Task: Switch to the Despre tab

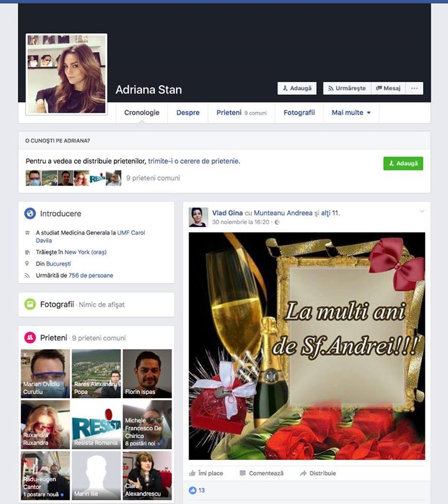Action: (x=188, y=113)
